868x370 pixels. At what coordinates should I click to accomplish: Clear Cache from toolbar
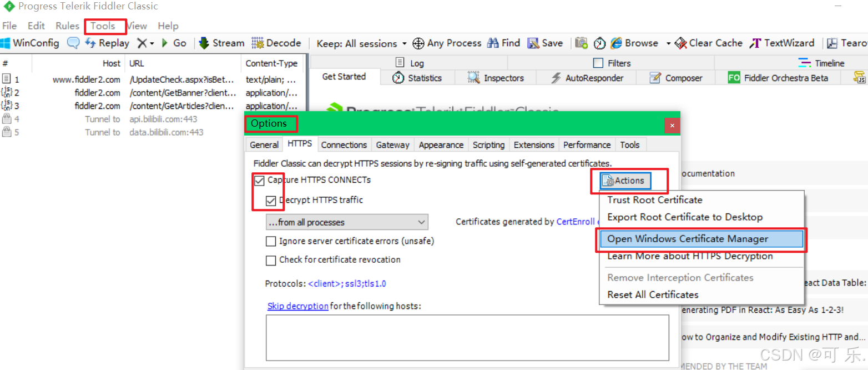(709, 43)
